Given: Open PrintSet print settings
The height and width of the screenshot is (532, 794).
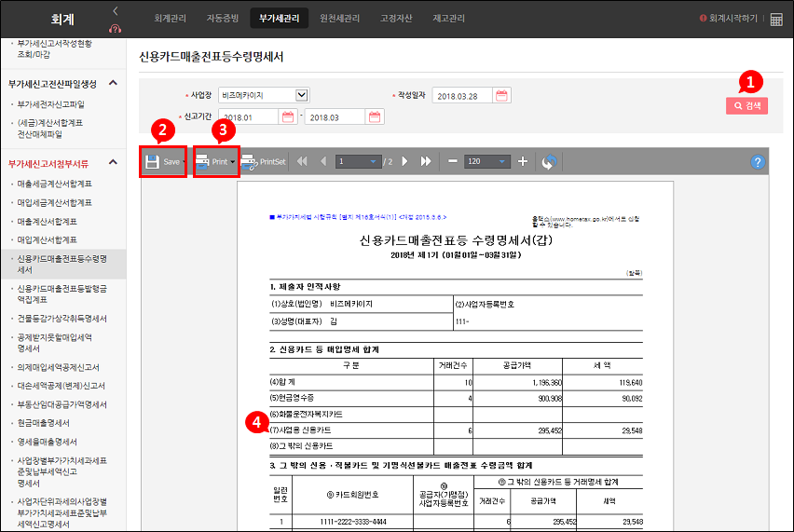Looking at the screenshot, I should [264, 161].
